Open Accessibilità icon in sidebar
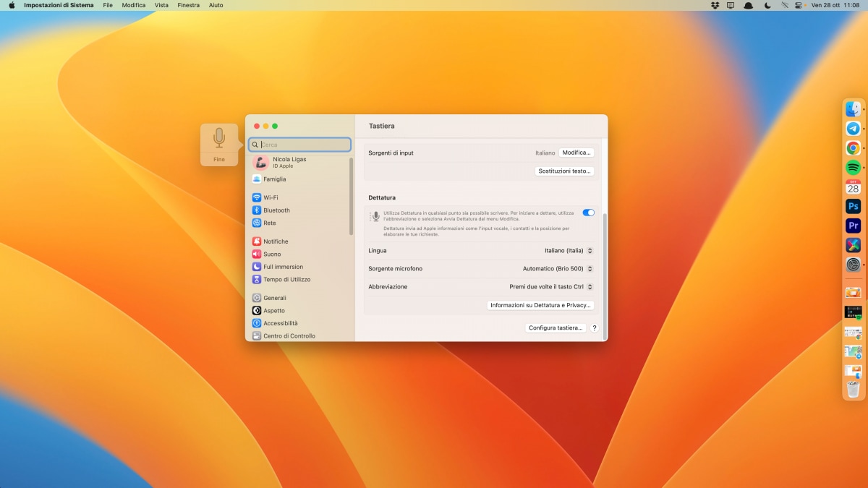The image size is (868, 488). (x=257, y=323)
